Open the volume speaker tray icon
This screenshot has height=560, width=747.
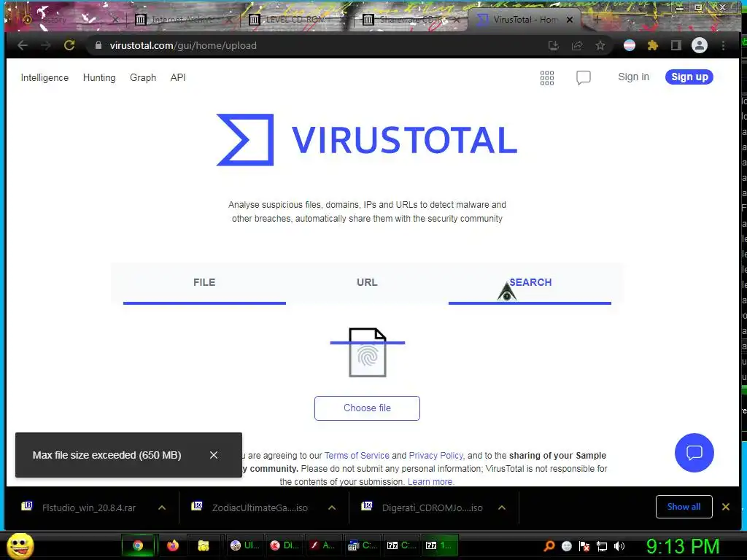click(619, 546)
